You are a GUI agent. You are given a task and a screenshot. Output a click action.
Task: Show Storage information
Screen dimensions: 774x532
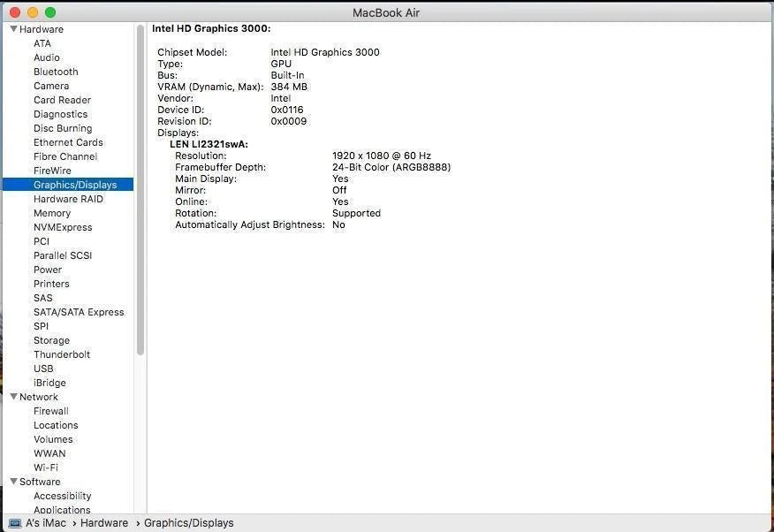51,340
